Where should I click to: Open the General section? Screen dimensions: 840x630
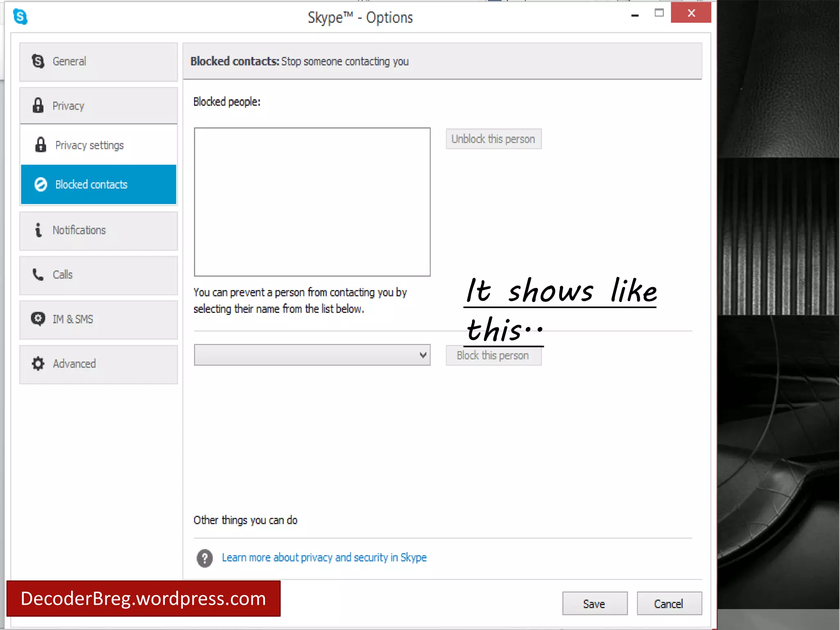[x=98, y=62]
